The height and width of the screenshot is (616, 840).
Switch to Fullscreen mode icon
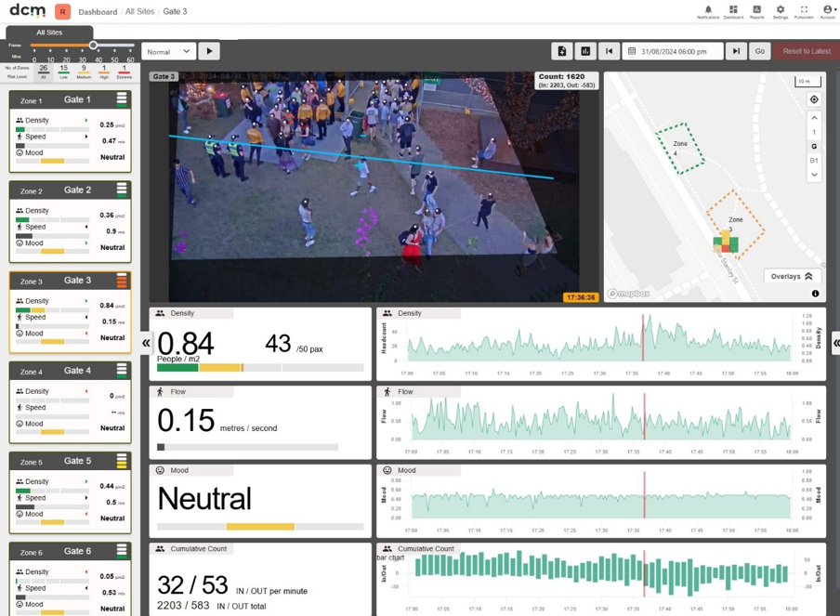(804, 11)
